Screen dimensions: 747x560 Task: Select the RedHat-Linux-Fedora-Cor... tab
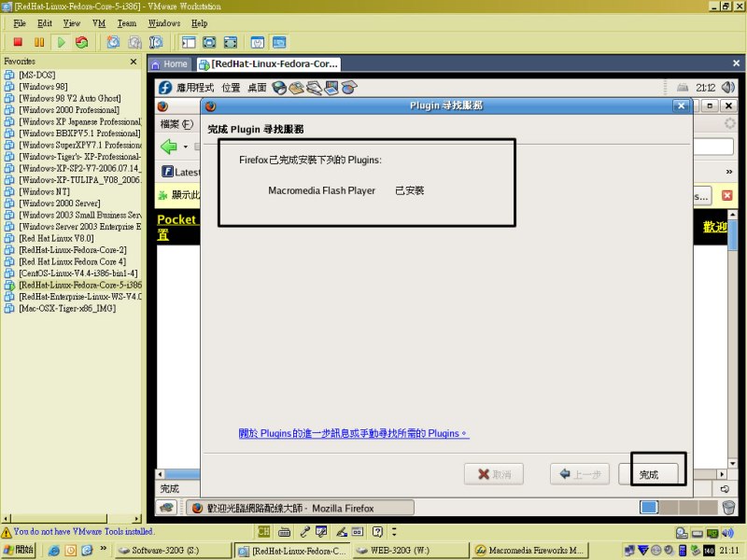coord(269,63)
